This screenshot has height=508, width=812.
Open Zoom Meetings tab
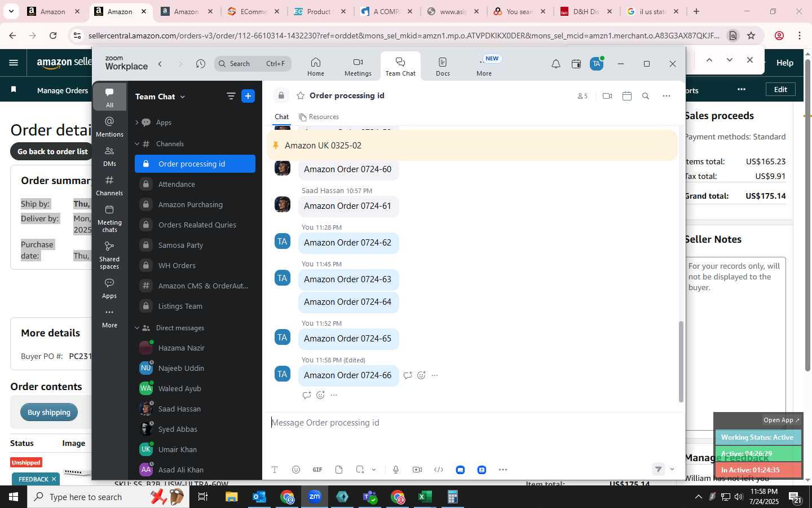358,66
